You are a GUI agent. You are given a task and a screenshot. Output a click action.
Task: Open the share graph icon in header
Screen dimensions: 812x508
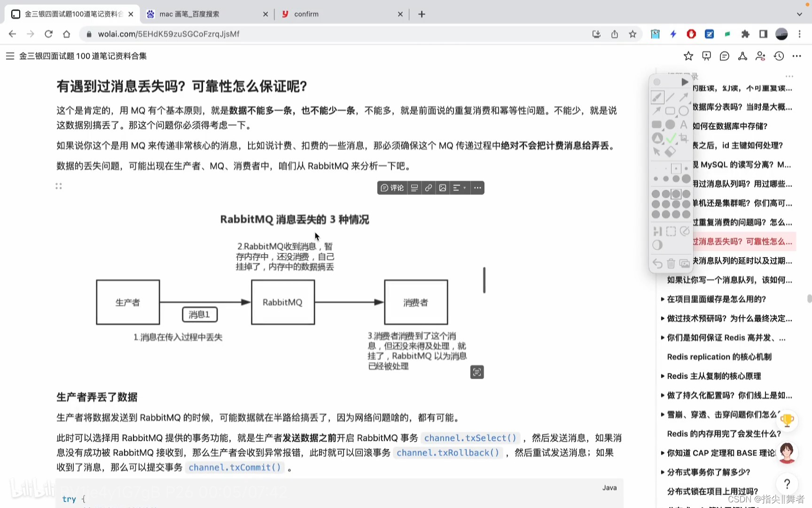(x=742, y=56)
